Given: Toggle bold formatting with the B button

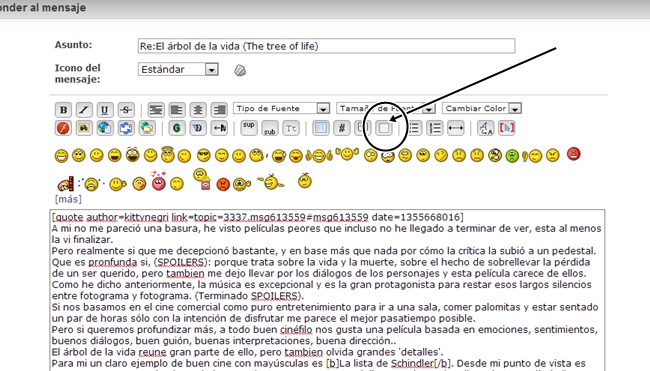Looking at the screenshot, I should click(63, 110).
